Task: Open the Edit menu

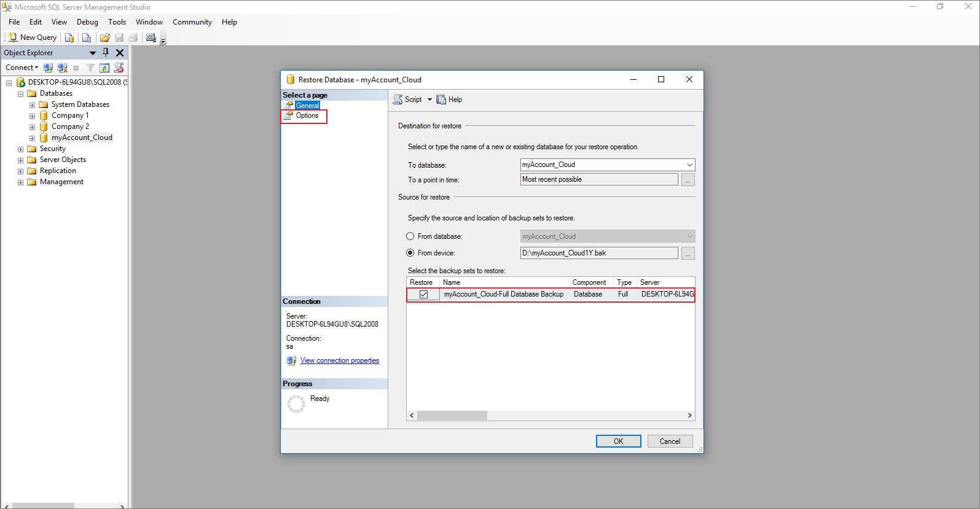Action: pyautogui.click(x=36, y=22)
